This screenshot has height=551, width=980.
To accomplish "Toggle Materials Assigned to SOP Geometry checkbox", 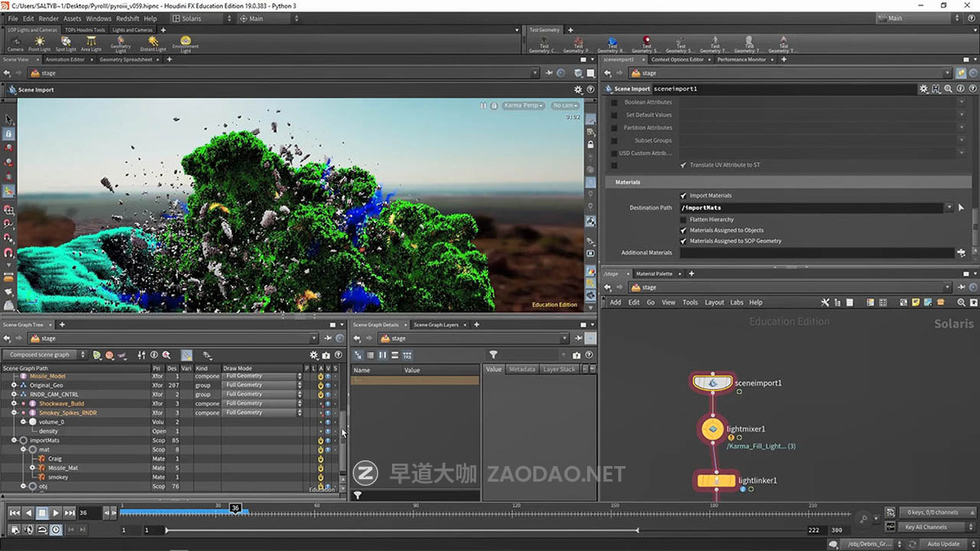I will 684,241.
